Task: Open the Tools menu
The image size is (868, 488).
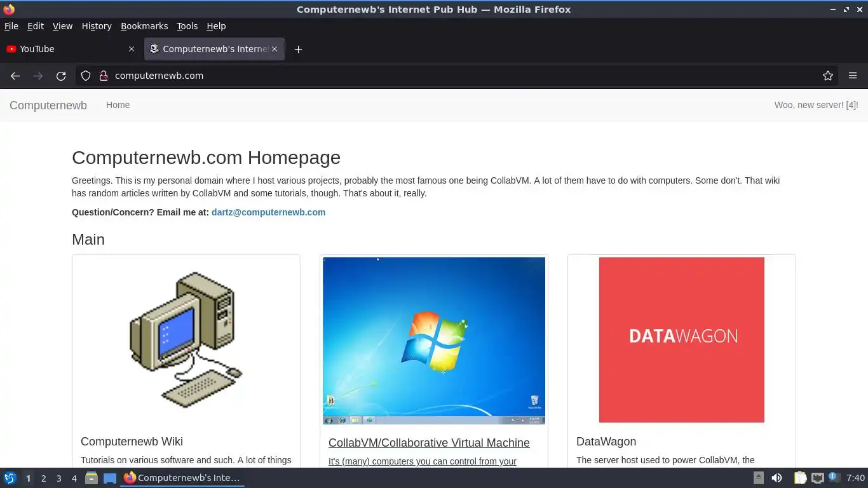Action: [187, 26]
